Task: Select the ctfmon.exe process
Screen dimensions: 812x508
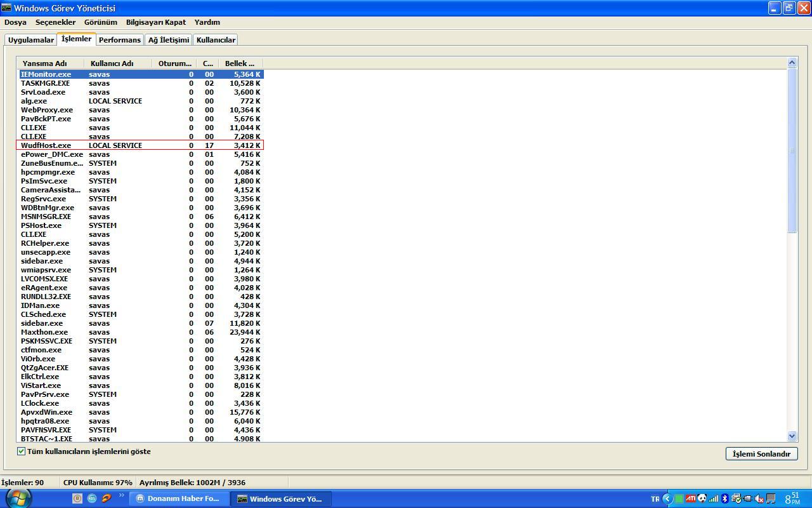Action: (140, 350)
